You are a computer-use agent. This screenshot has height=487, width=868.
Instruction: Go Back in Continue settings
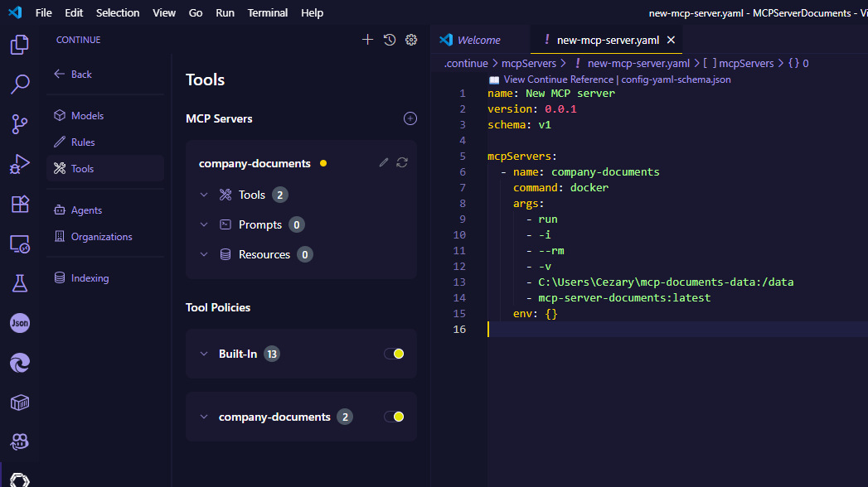point(73,74)
